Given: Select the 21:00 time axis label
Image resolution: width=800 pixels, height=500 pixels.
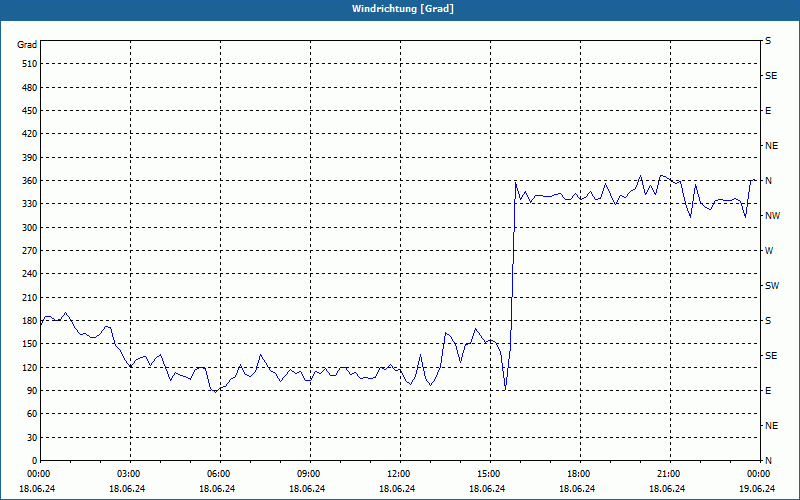Looking at the screenshot, I should coord(670,474).
